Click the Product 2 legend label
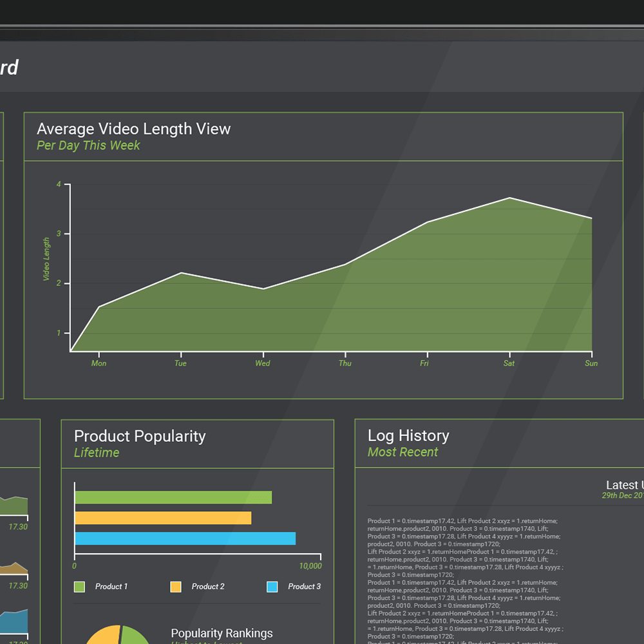The width and height of the screenshot is (644, 644). [x=208, y=587]
